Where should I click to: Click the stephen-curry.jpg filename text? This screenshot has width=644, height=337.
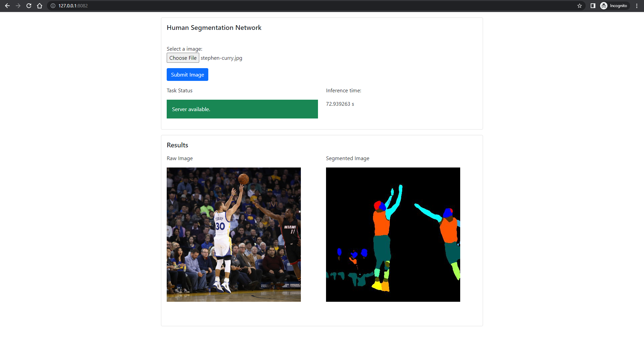tap(221, 58)
